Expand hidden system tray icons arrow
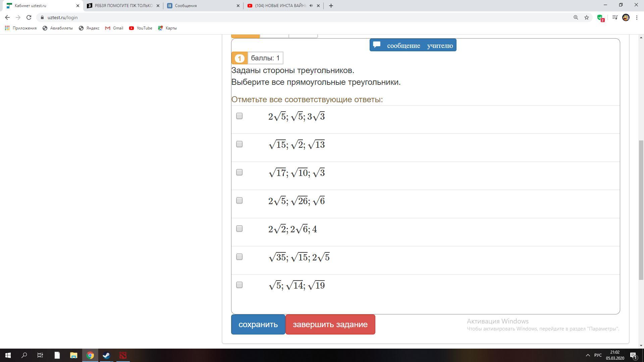This screenshot has width=644, height=362. pos(588,355)
